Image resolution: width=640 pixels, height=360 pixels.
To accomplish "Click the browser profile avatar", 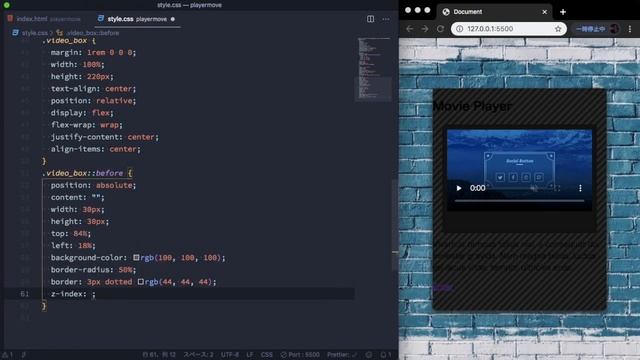I will point(615,29).
